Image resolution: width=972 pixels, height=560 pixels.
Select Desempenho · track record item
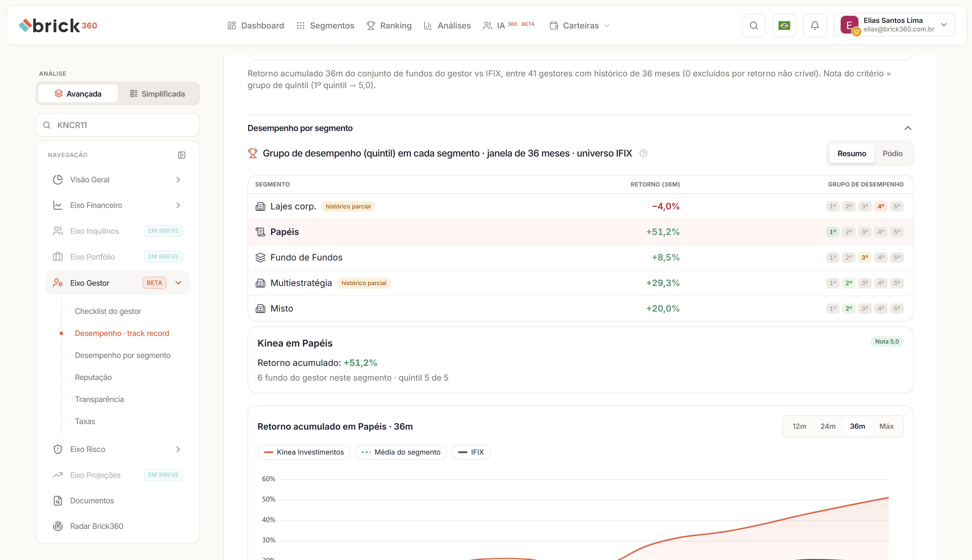[122, 333]
